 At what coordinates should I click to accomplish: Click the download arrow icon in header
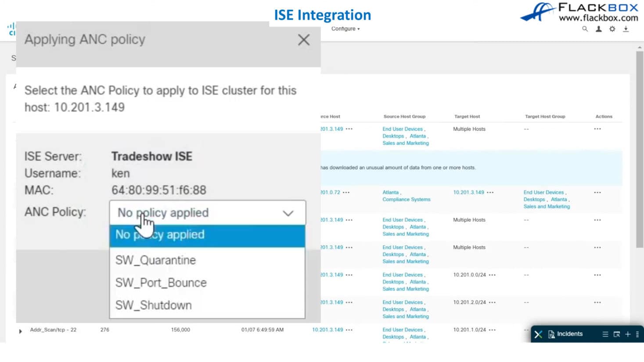pos(626,29)
